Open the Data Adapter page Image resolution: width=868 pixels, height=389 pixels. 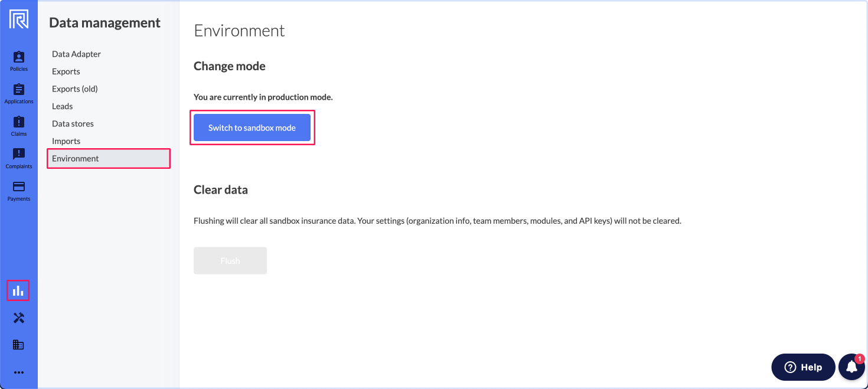point(76,54)
